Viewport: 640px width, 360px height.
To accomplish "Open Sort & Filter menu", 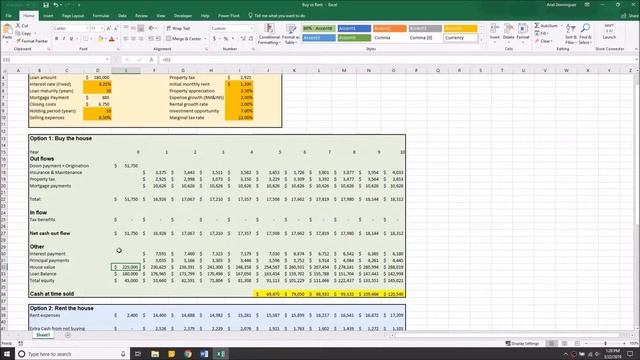I will click(x=571, y=34).
